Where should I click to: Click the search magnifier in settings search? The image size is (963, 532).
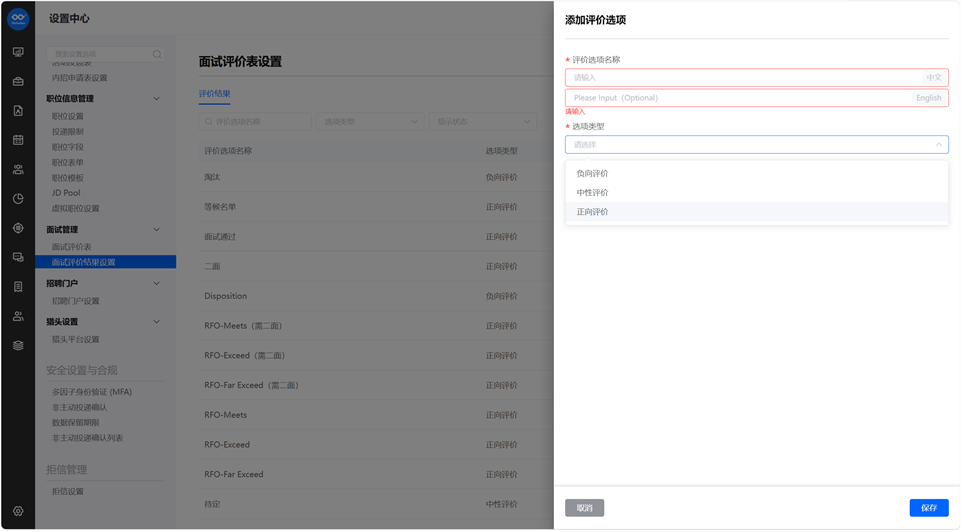point(157,54)
